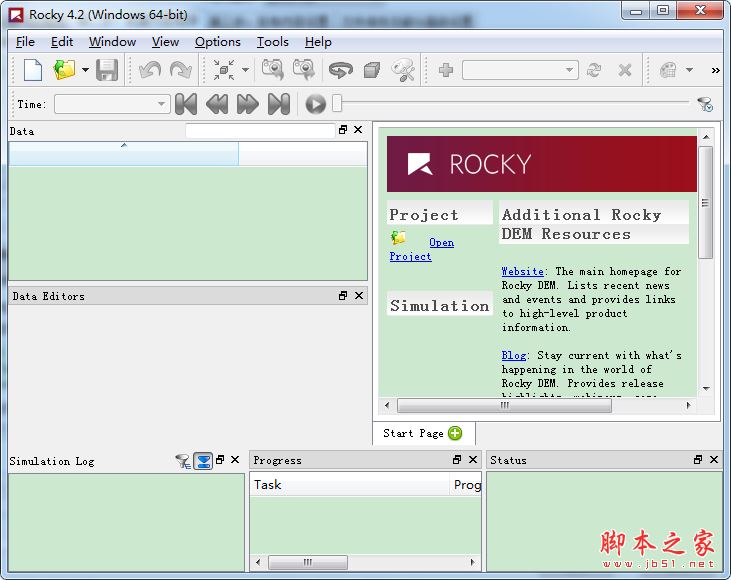Image resolution: width=731 pixels, height=580 pixels.
Task: Click the color palette icon at toolbar end
Action: coord(668,70)
